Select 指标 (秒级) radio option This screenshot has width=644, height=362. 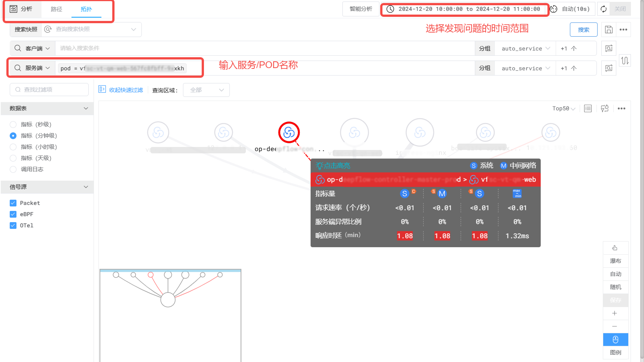tap(13, 124)
